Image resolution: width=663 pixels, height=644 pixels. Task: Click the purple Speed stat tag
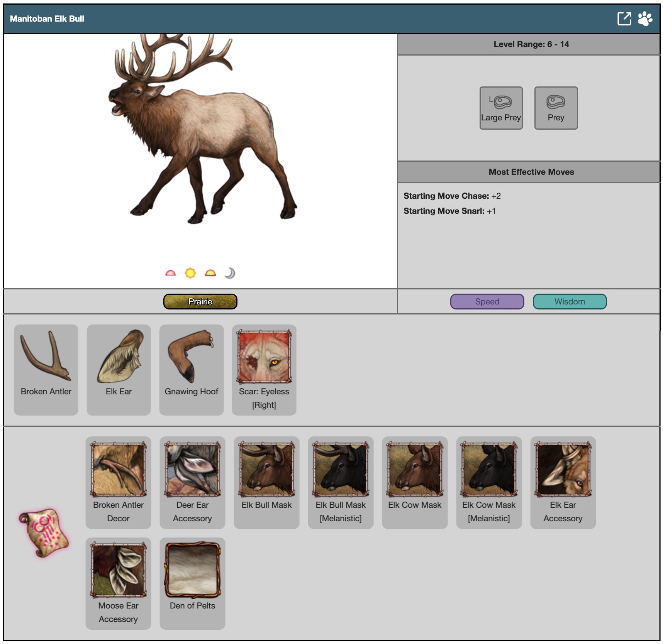[487, 301]
